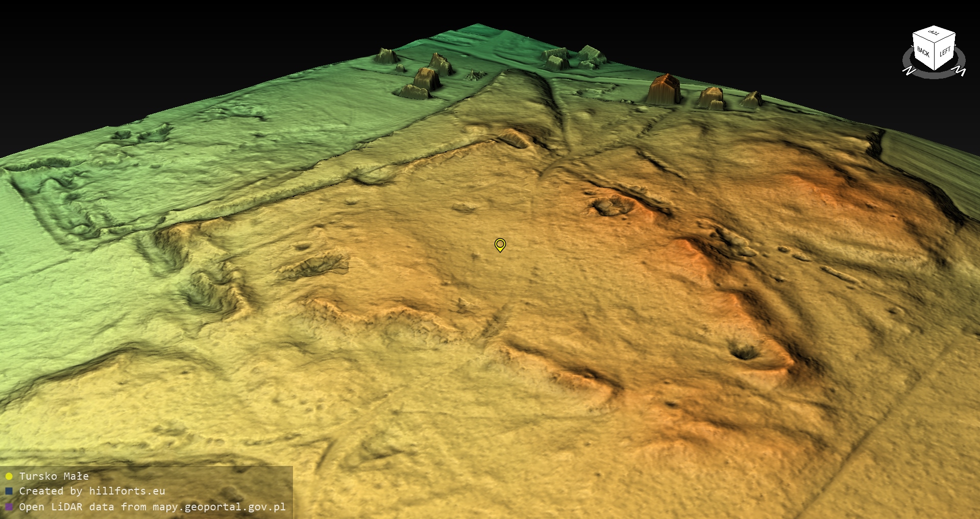Open the Created by hillforts.eu link
Image resolution: width=980 pixels, height=519 pixels.
pyautogui.click(x=92, y=491)
